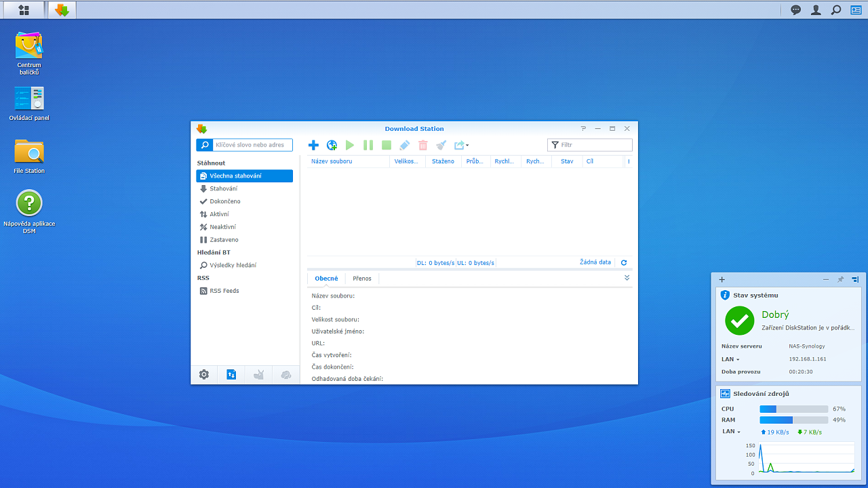Expand the LAN dropdown in Stav systému

coord(730,359)
